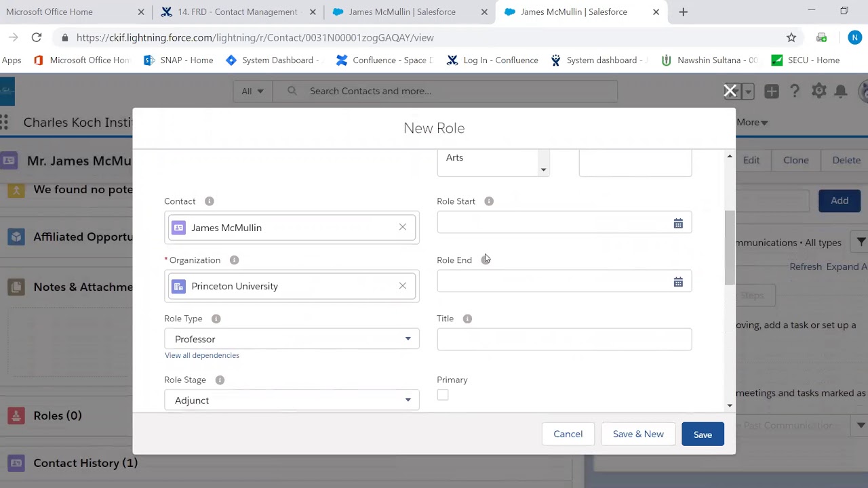The width and height of the screenshot is (868, 488).
Task: Open the App Launcher grid icon
Action: point(4,122)
